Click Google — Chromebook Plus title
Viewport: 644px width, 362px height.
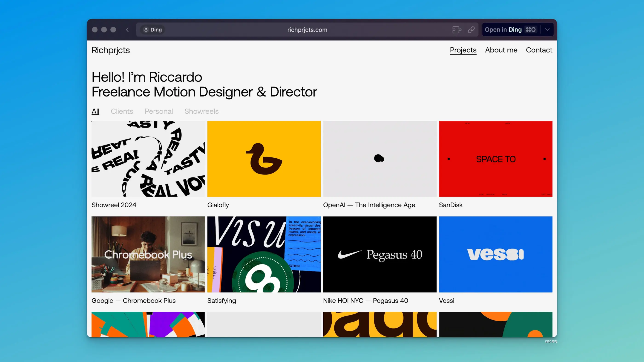(x=133, y=301)
